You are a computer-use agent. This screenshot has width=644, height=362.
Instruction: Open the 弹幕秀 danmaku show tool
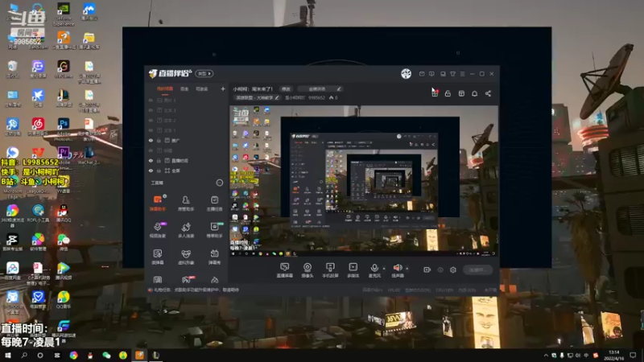(x=214, y=257)
